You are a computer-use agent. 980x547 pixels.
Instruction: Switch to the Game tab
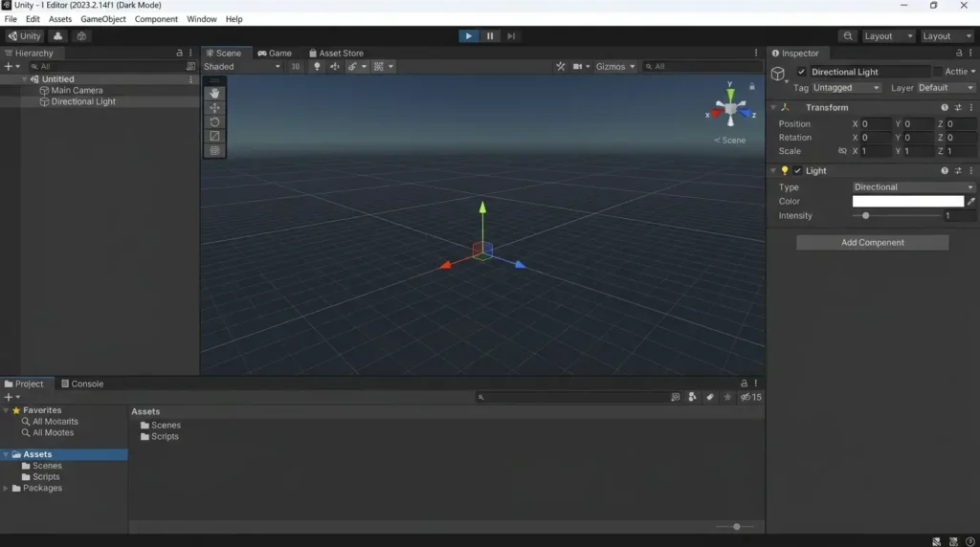(275, 54)
